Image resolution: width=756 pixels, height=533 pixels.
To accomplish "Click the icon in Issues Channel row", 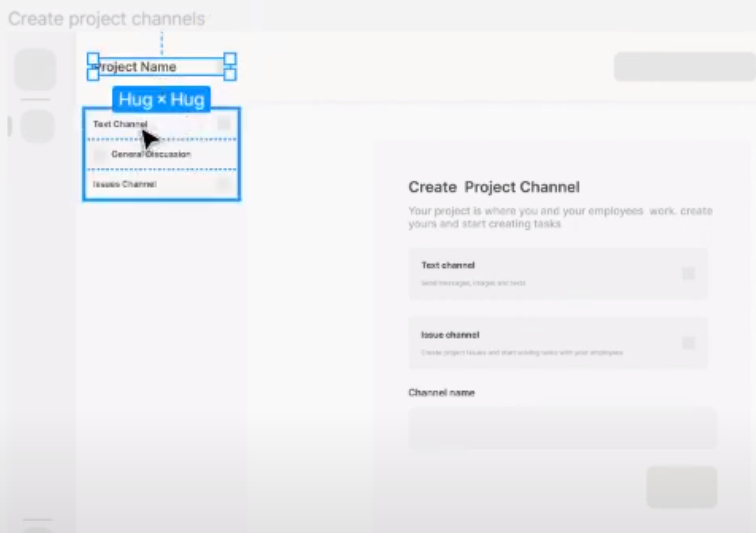I will tap(223, 184).
